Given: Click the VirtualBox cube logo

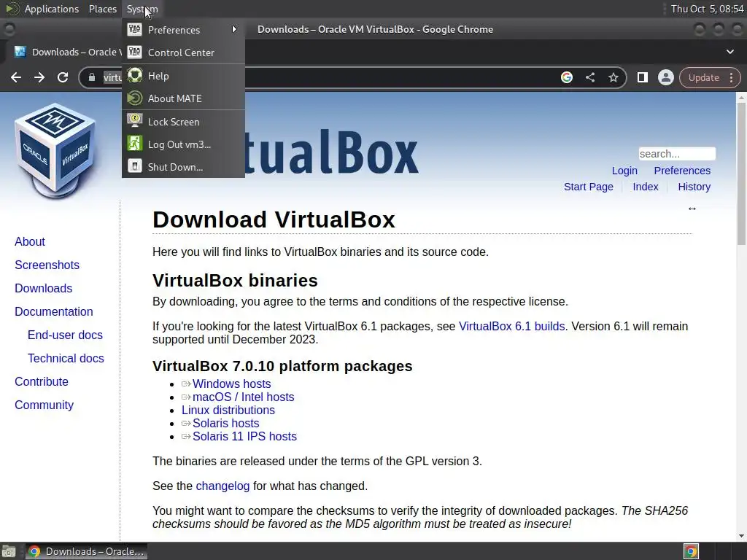Looking at the screenshot, I should [x=55, y=150].
